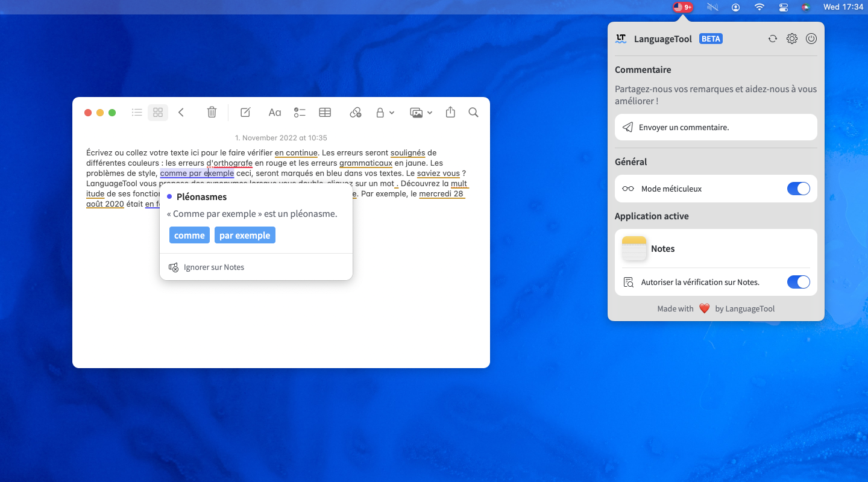Click underlined phrase "saviez vous"
The width and height of the screenshot is (868, 482).
click(438, 174)
